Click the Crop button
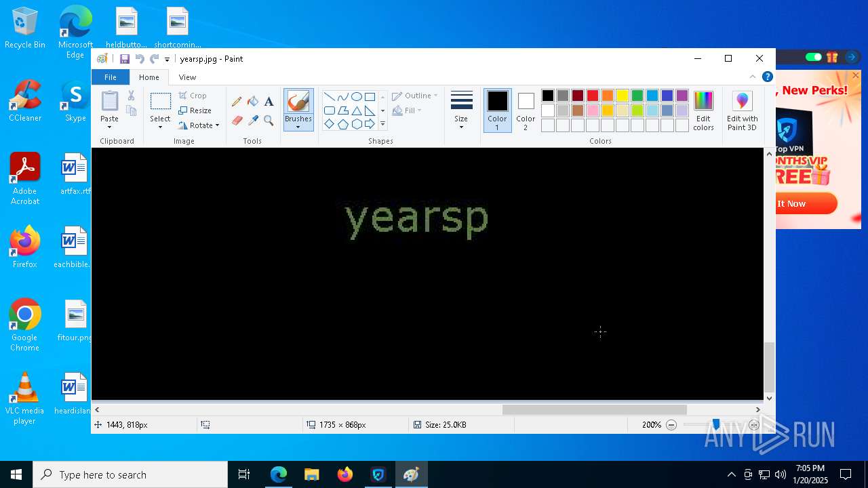The width and height of the screenshot is (868, 488). 193,96
